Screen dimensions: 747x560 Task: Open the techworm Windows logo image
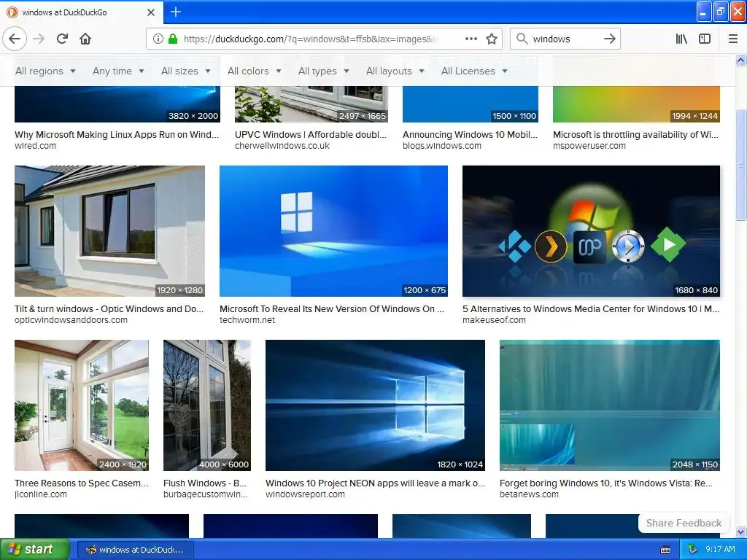coord(333,231)
